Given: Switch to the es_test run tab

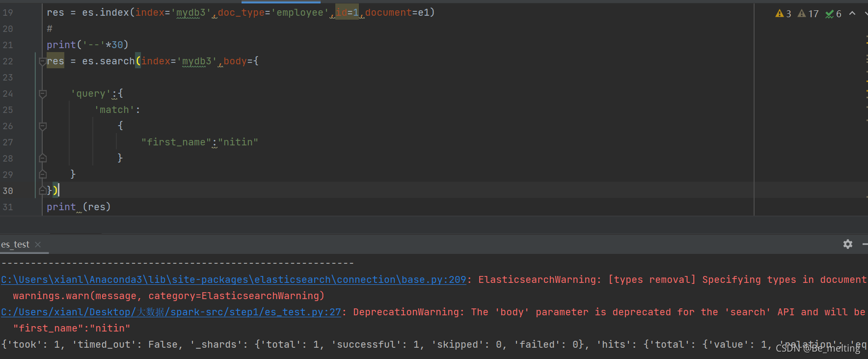Looking at the screenshot, I should point(15,245).
